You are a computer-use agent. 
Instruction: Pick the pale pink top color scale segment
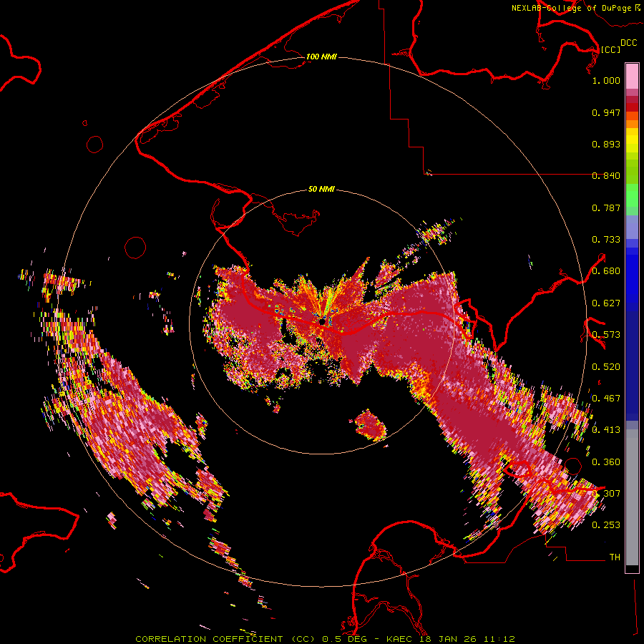click(632, 76)
